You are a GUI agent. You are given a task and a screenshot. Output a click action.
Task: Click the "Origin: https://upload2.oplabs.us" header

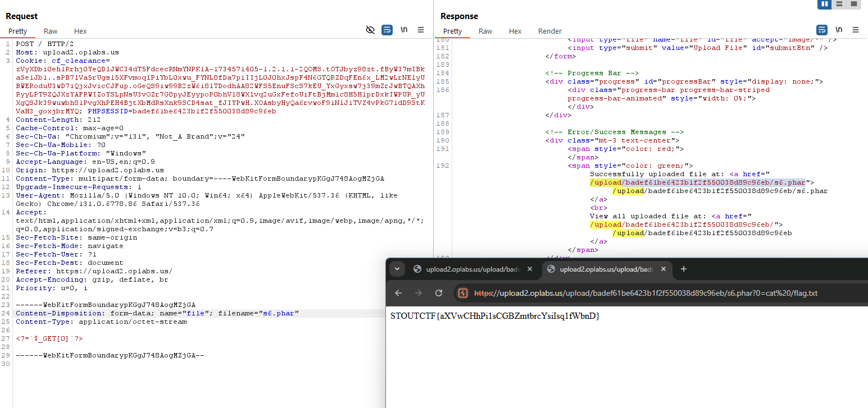[90, 170]
